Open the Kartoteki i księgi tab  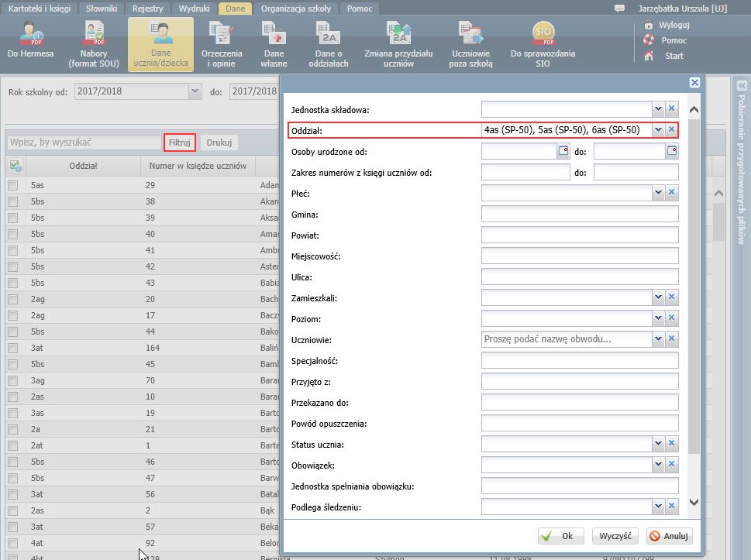40,9
